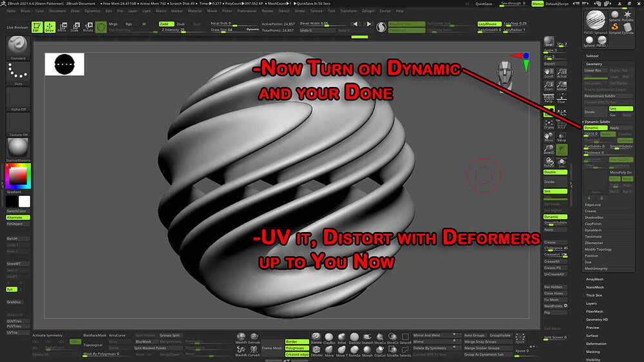Toggle Dynamic in Dynamic Subdiv panel
This screenshot has width=644, height=362.
(x=595, y=128)
